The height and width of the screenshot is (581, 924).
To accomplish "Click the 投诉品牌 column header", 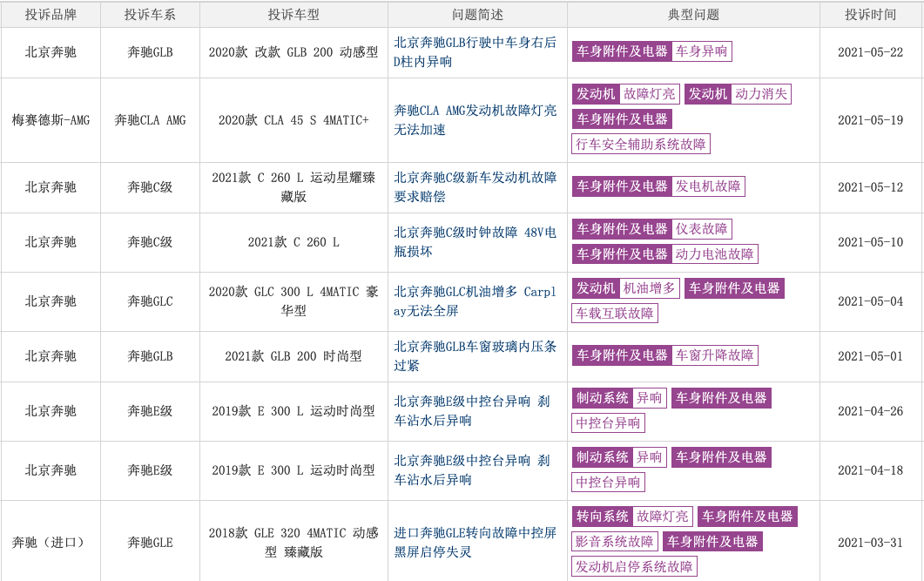I will (51, 15).
